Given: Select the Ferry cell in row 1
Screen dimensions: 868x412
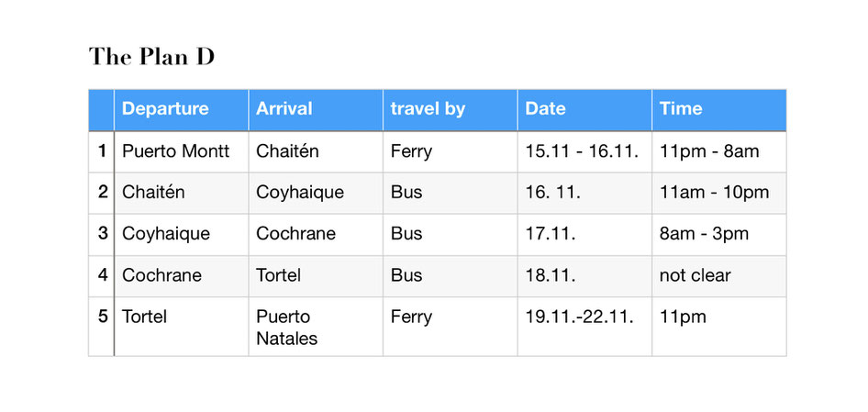Looking at the screenshot, I should click(450, 151).
